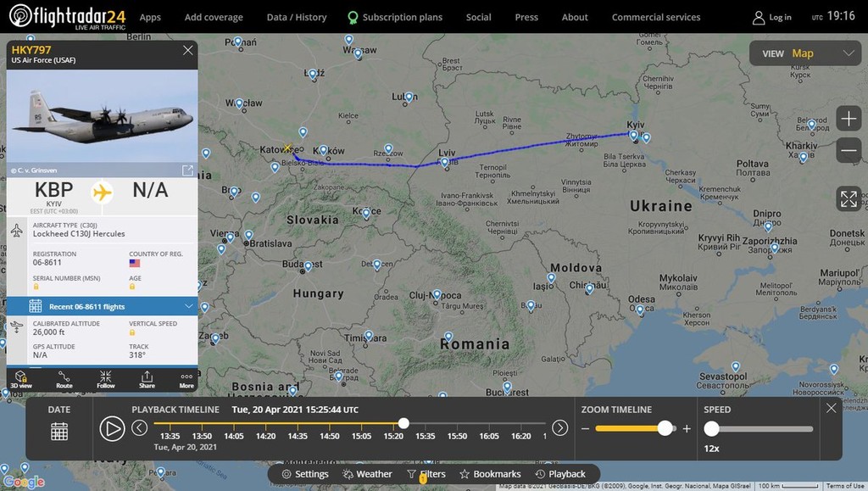Go to the About page

[575, 17]
